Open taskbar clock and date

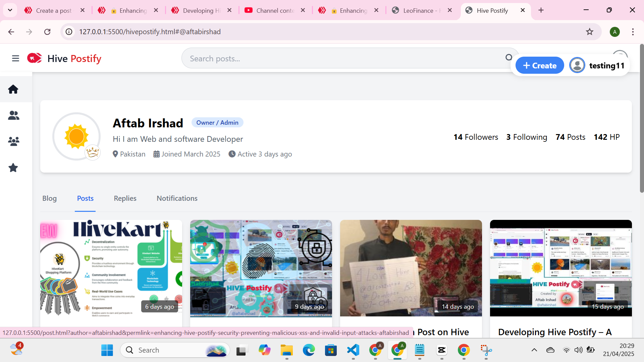[x=619, y=350]
